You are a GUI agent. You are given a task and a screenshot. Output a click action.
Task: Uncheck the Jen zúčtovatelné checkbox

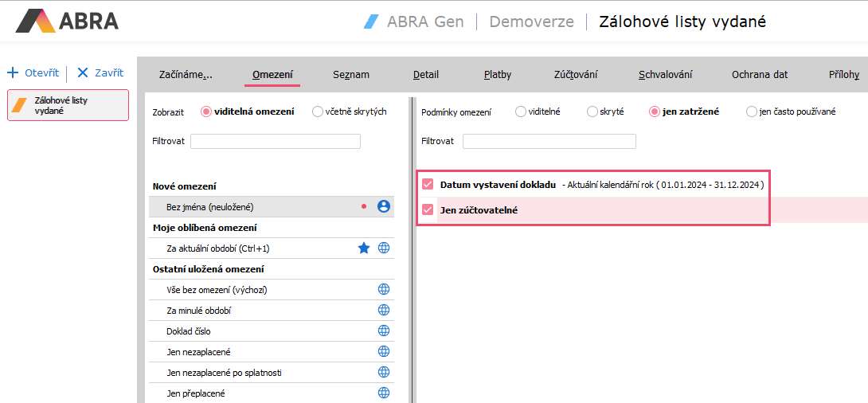(428, 210)
